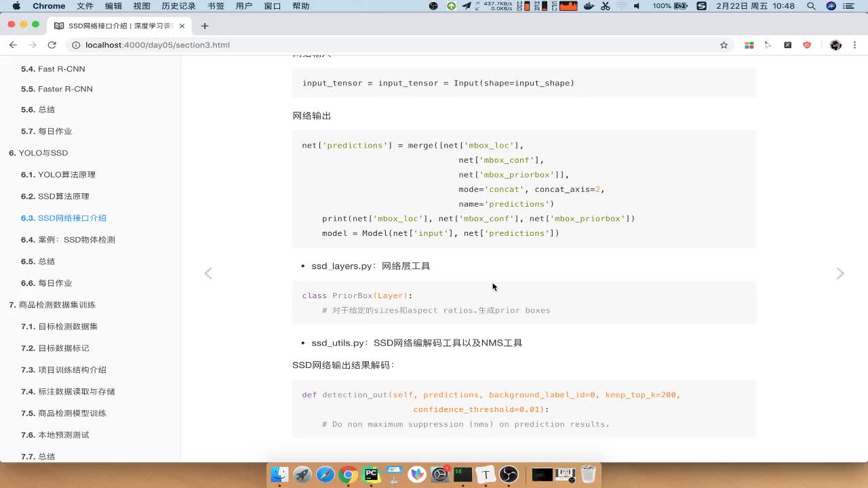
Task: Open sidebar link 7.2. 目标数据标记
Action: (55, 348)
